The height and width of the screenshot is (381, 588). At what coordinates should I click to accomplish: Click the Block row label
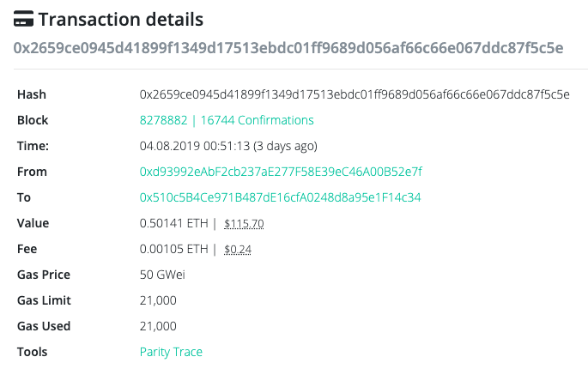[33, 120]
